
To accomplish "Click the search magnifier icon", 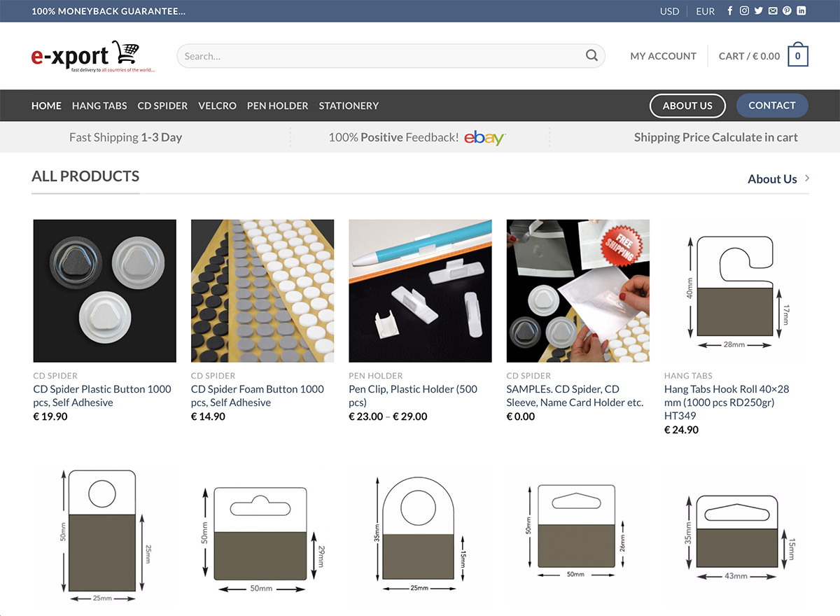I will click(591, 56).
